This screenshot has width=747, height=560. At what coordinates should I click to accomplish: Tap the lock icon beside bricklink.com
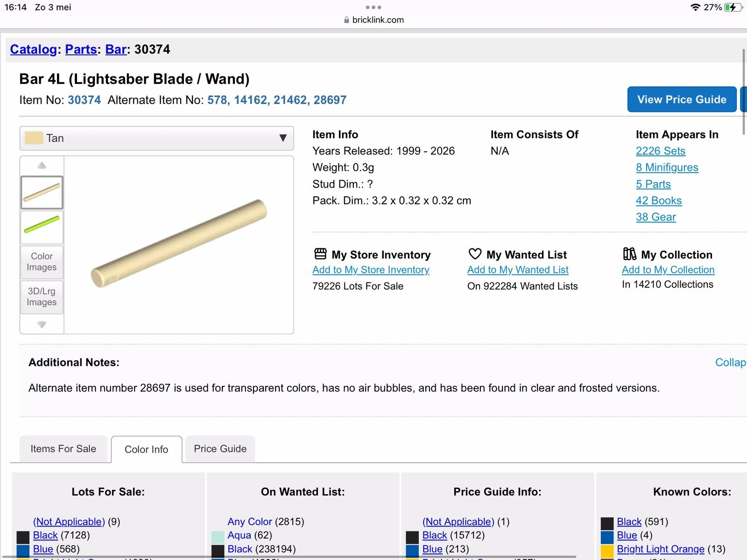click(x=346, y=20)
